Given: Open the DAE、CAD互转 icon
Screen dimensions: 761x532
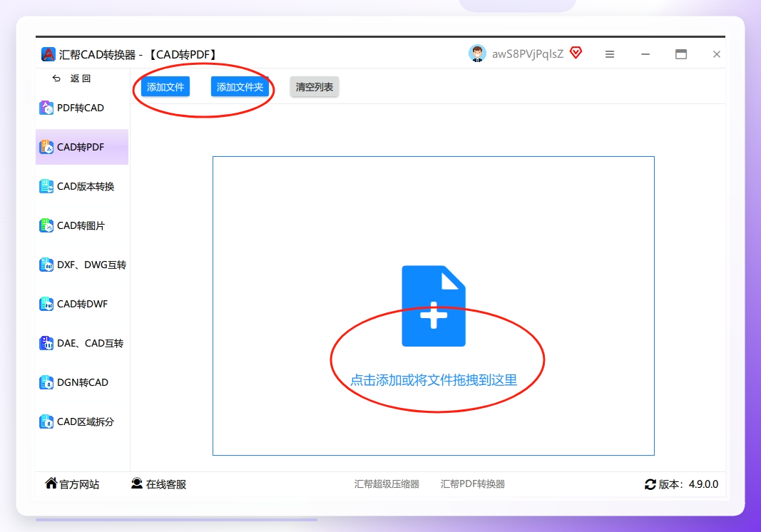Looking at the screenshot, I should [x=46, y=343].
